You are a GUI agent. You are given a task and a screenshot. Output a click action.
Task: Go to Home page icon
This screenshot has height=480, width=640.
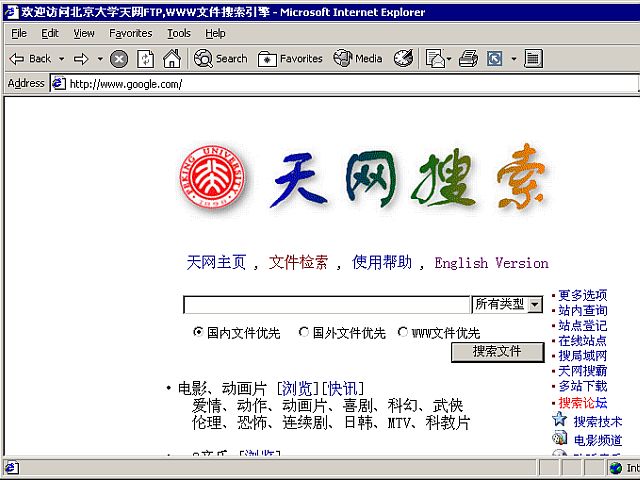(172, 59)
